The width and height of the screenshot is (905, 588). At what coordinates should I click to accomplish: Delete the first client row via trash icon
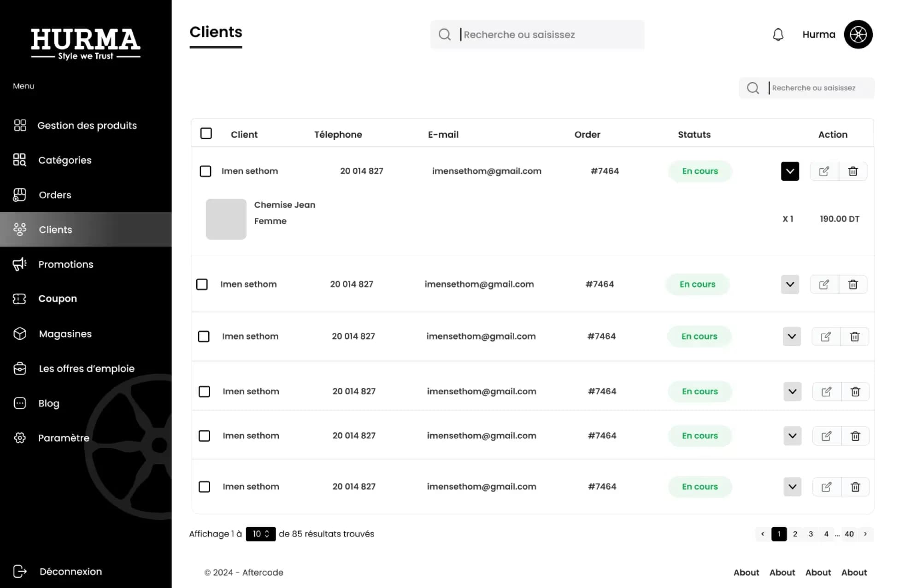tap(852, 171)
